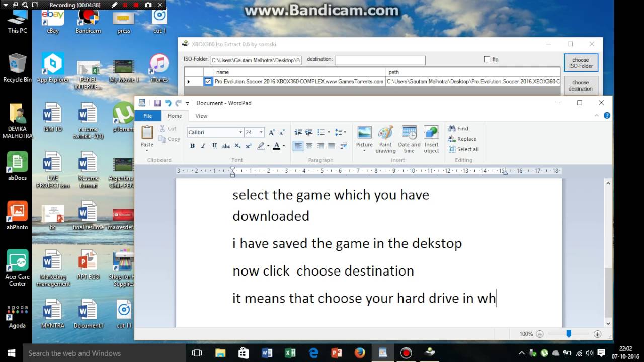Open text highlight color dropdown arrow

click(x=268, y=146)
